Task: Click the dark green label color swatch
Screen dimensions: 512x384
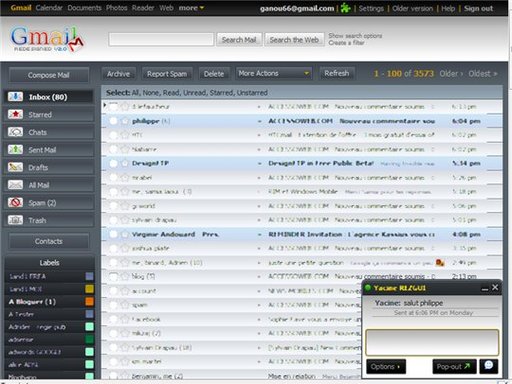Action: 89,339
